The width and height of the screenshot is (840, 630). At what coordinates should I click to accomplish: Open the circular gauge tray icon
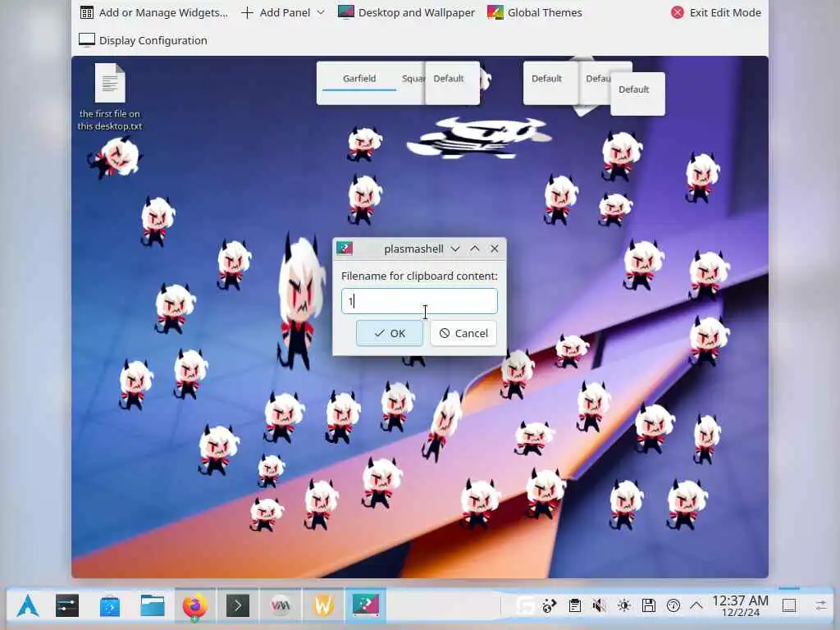tap(673, 606)
